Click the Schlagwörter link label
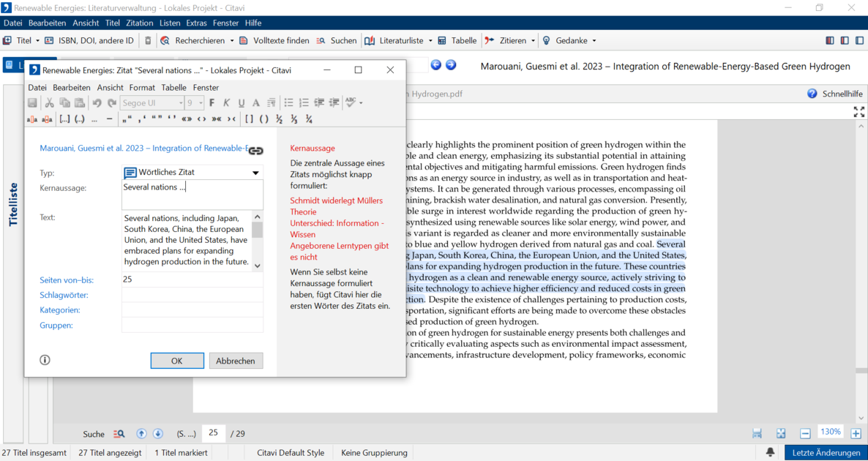868x461 pixels. tap(64, 295)
